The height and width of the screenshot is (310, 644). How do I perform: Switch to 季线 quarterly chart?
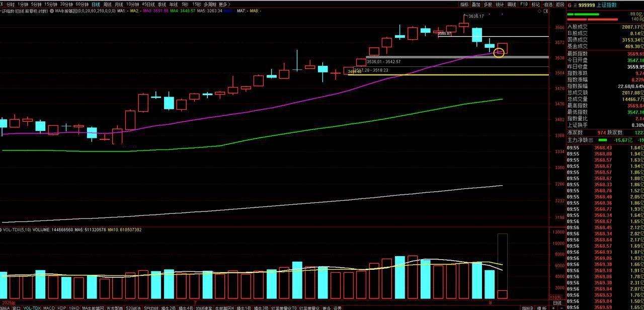click(x=162, y=4)
